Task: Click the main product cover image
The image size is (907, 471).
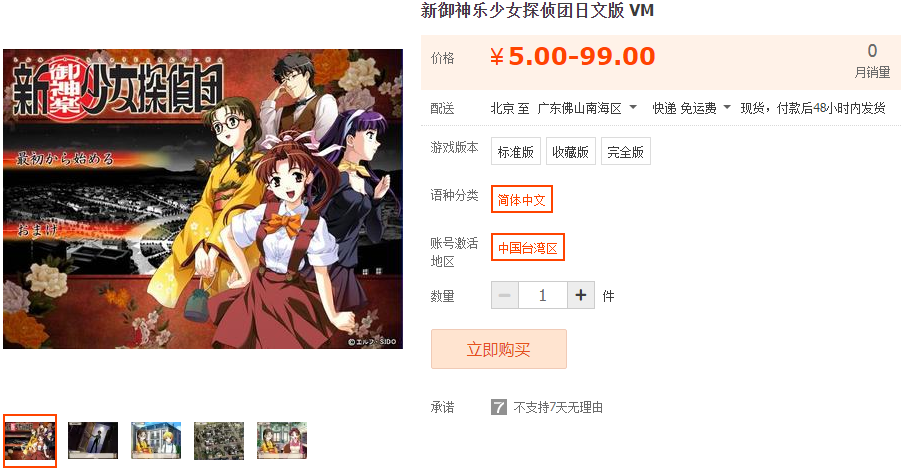Action: [203, 199]
